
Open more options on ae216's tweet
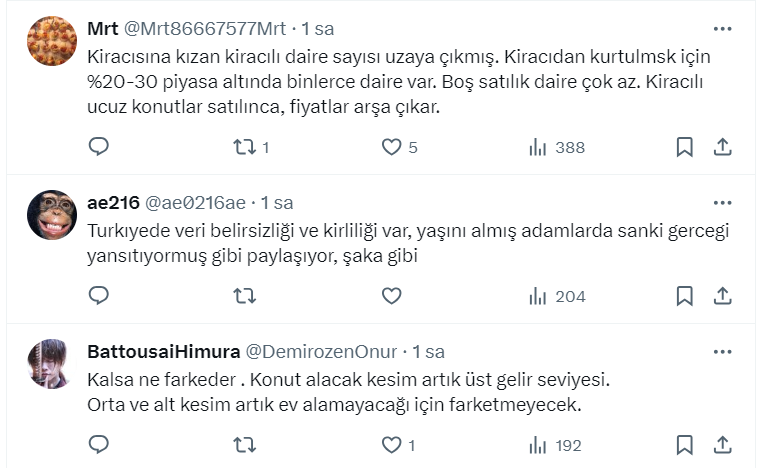(x=722, y=202)
